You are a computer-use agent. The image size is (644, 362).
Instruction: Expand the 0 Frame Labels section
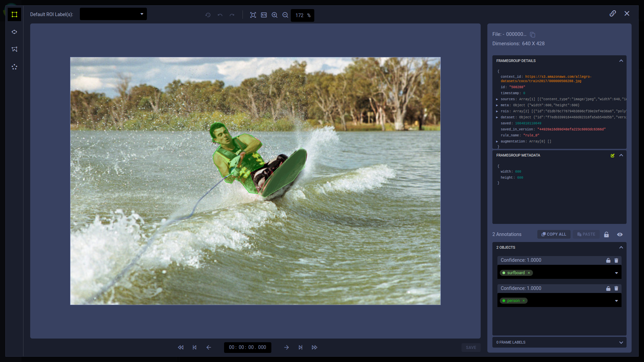coord(621,343)
